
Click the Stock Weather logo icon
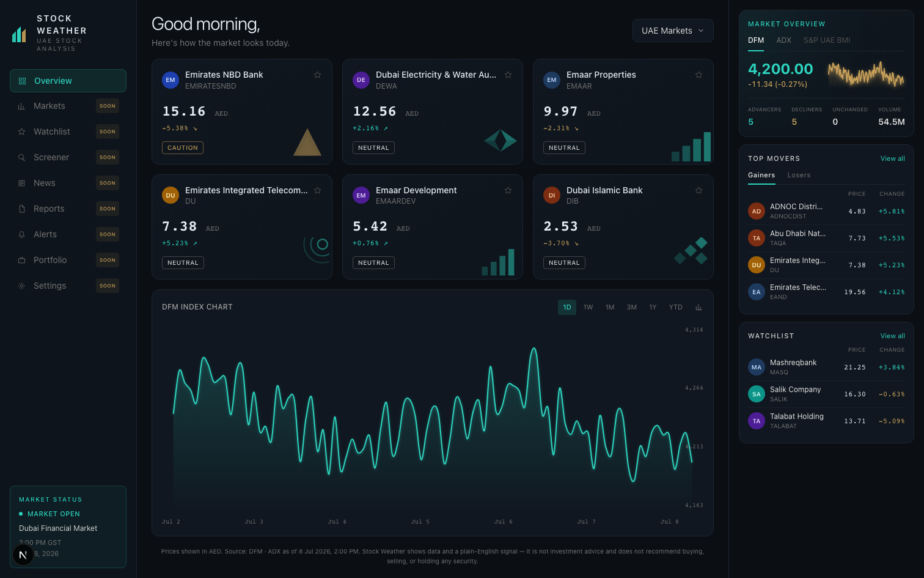[x=19, y=34]
